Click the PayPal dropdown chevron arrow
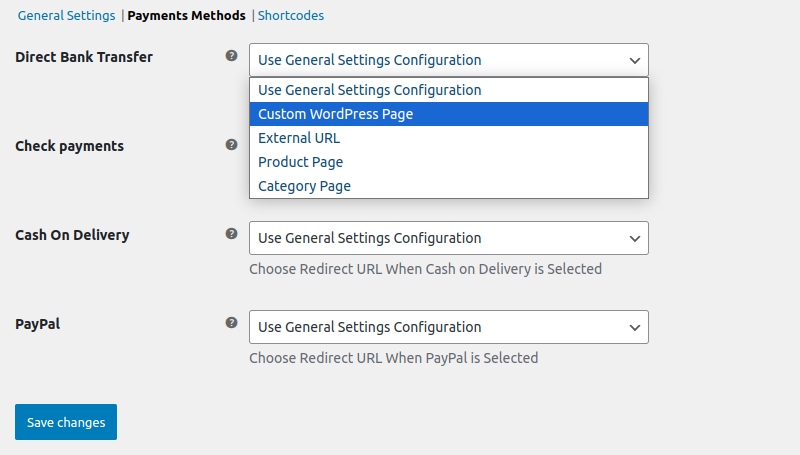 pos(634,327)
